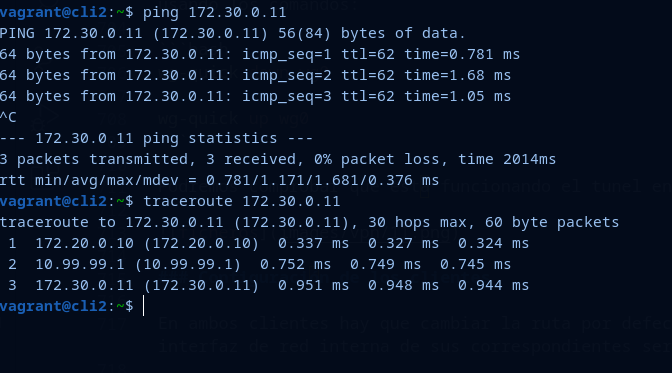Click the 'rtt min/avg/max/mdev' results line
This screenshot has width=672, height=373.
tap(219, 180)
